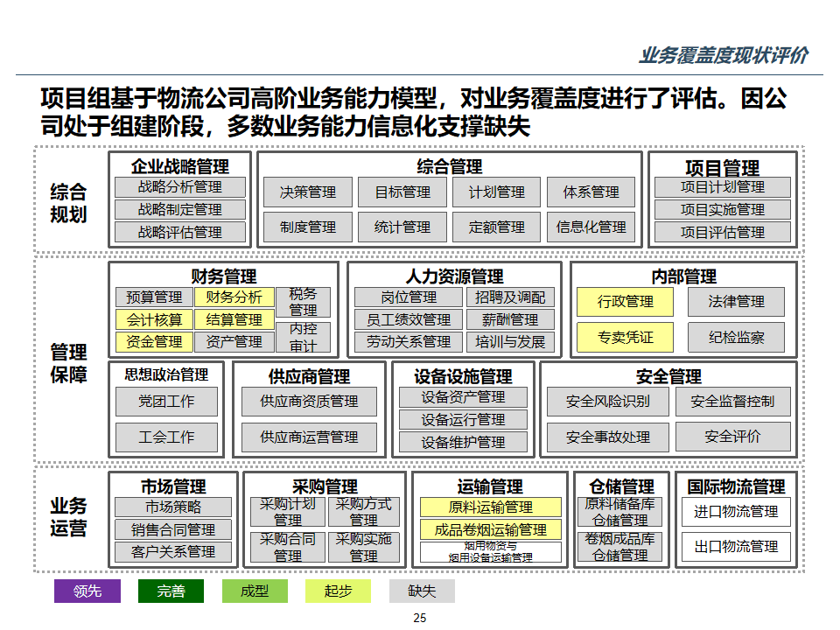840x630 pixels.
Task: Click the gray 缺失 legend swatch
Action: click(x=422, y=591)
